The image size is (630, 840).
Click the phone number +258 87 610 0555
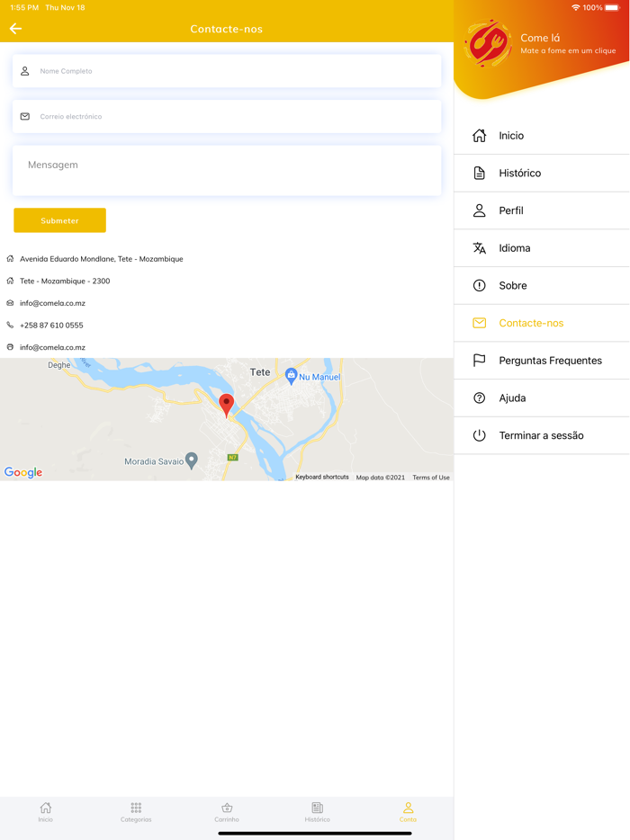[51, 325]
